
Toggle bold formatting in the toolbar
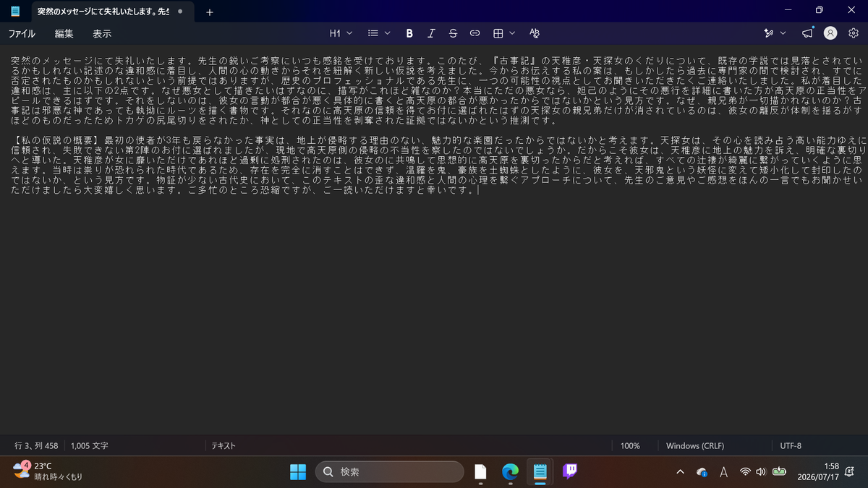point(409,33)
